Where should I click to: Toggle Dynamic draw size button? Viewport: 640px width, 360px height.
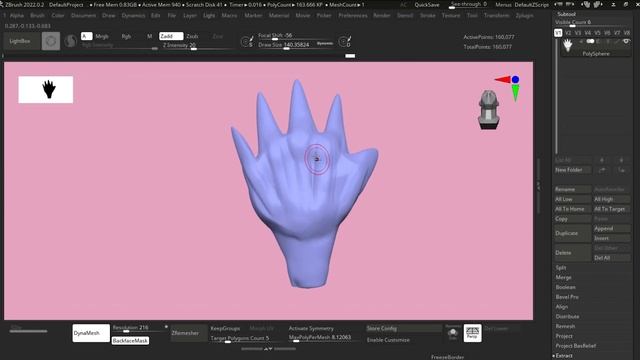coord(324,44)
